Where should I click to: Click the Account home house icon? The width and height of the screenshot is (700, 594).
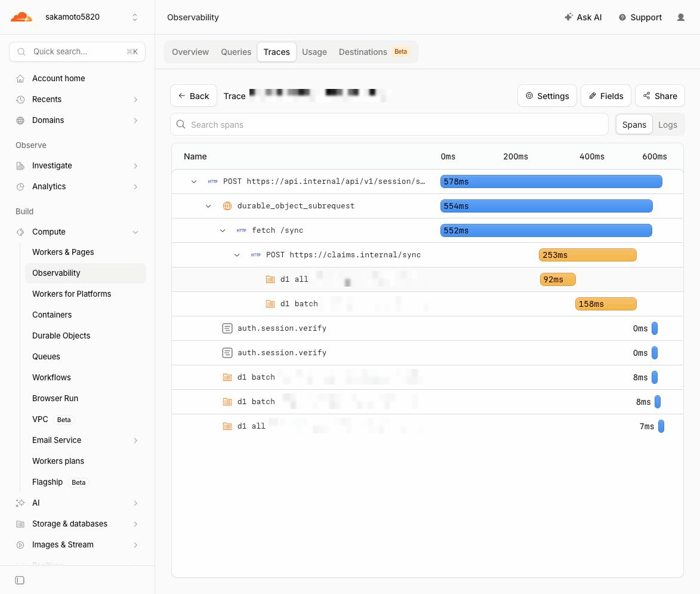(x=20, y=79)
